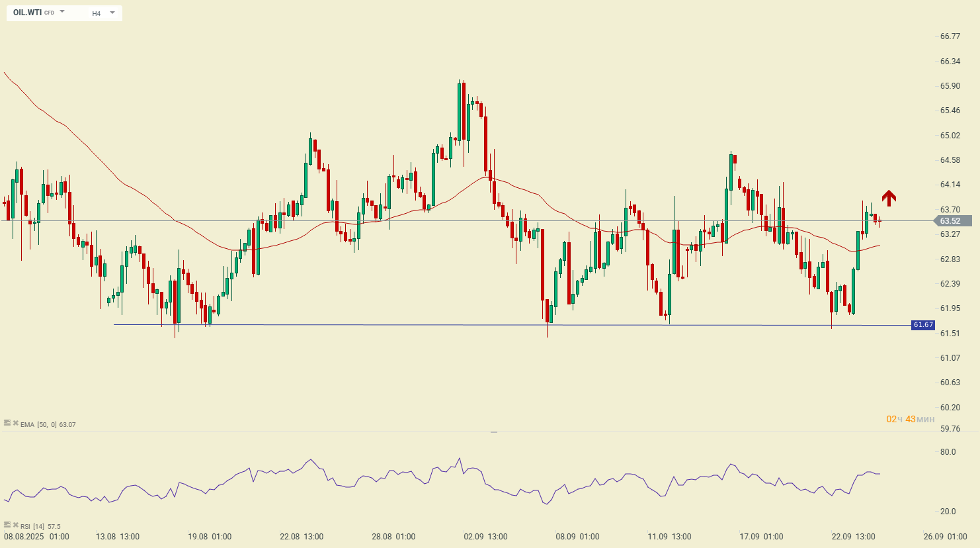Remove the RSI indicator with X icon
980x548 pixels.
point(16,525)
